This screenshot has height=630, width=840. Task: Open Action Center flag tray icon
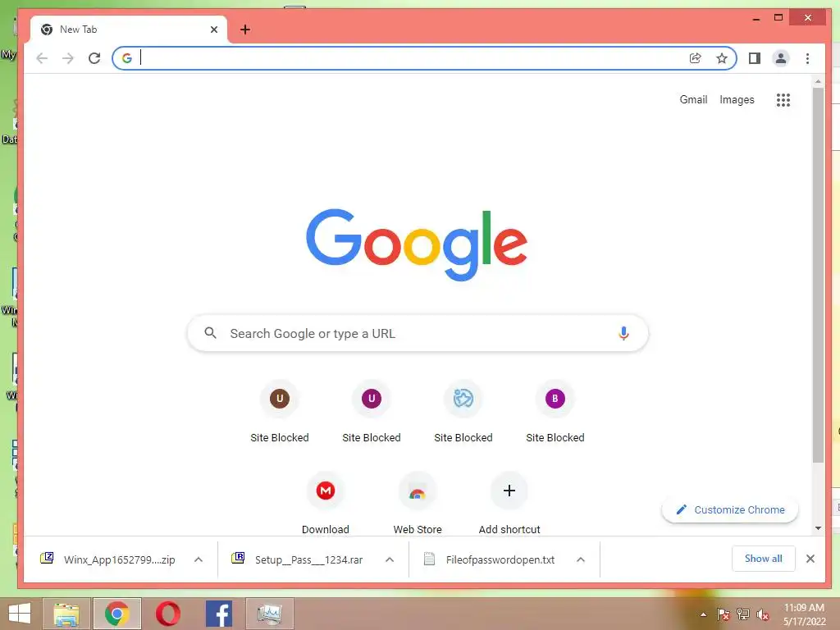coord(724,614)
